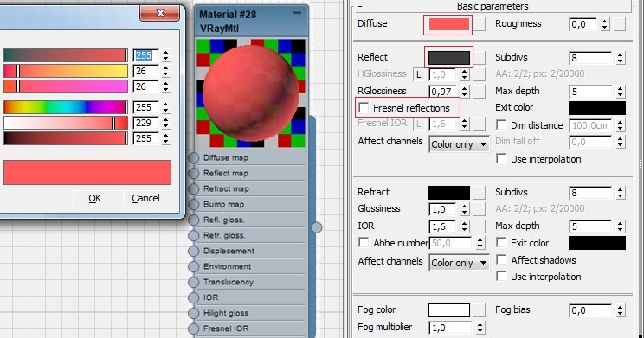Viewport: 644px width, 338px height.
Task: Open refraction Affect channels dropdown
Action: pyautogui.click(x=459, y=263)
